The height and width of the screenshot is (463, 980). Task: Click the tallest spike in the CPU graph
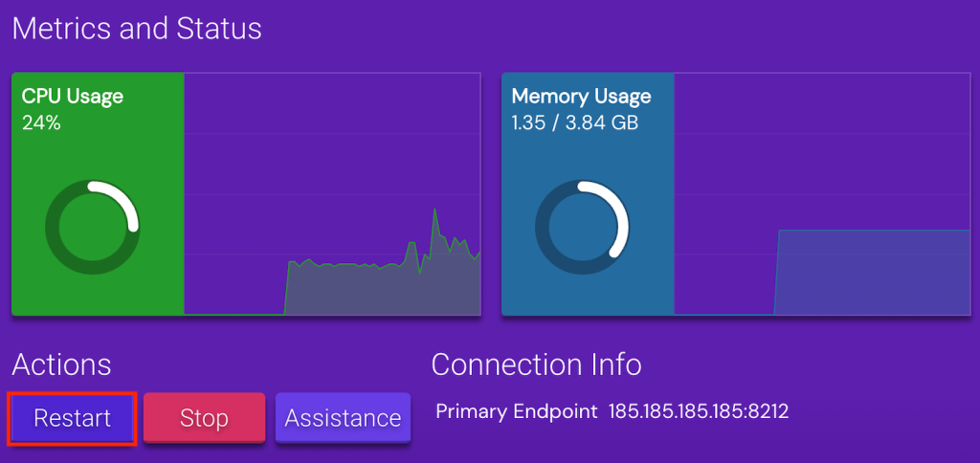[x=435, y=212]
